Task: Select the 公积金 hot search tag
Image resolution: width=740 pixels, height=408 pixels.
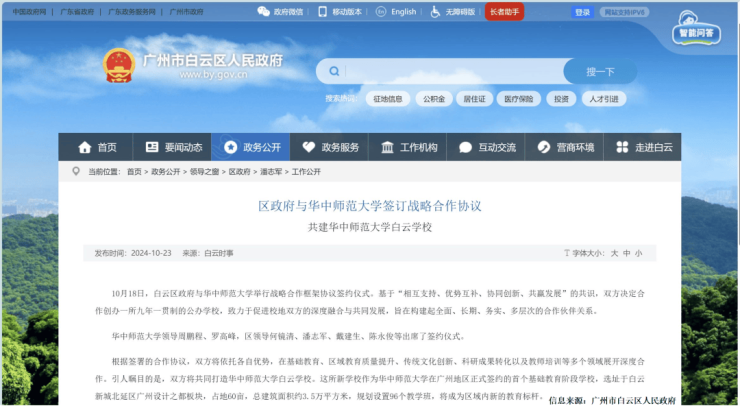Action: [x=434, y=99]
